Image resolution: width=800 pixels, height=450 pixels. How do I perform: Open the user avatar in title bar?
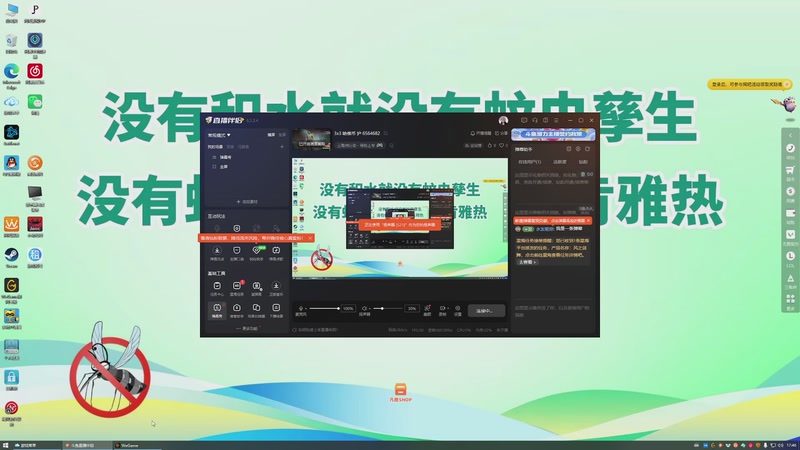[503, 120]
